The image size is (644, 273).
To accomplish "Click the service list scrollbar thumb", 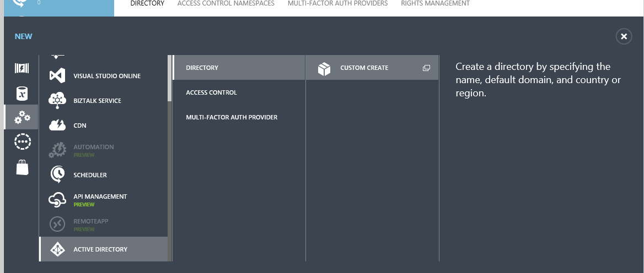I will point(170,78).
